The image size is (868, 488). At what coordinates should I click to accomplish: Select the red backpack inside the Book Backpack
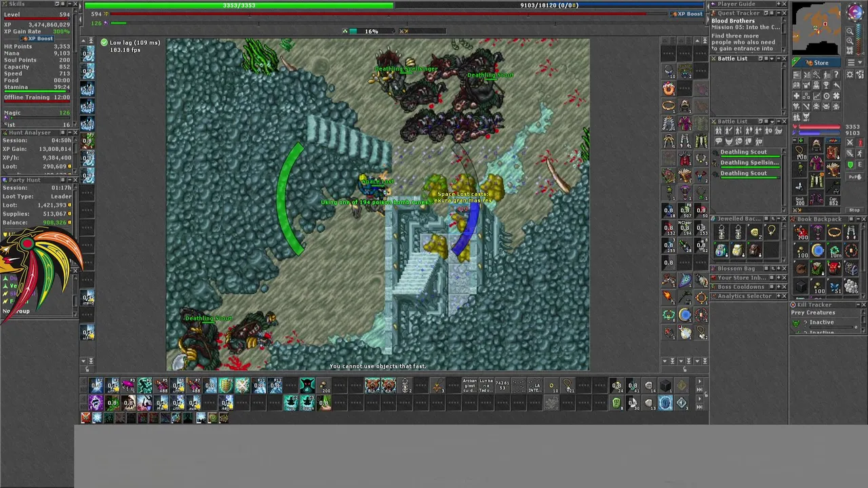(834, 268)
